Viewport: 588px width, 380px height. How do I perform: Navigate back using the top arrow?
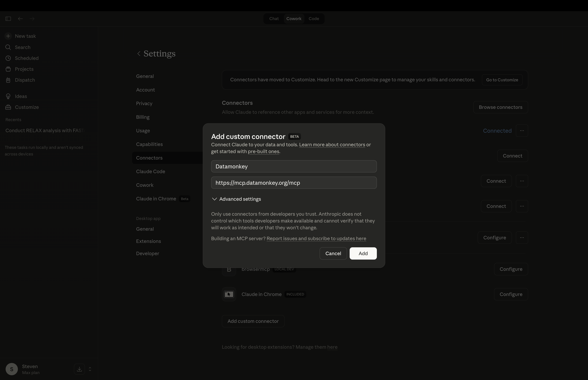[20, 19]
